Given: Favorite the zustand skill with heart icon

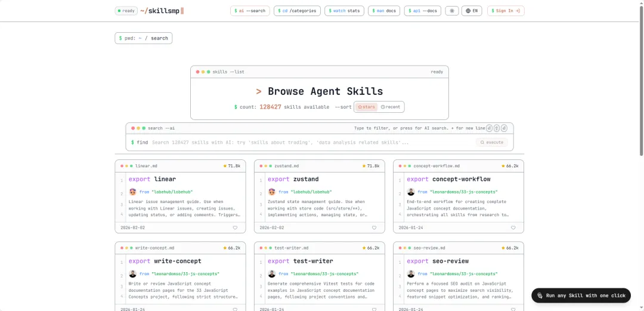Looking at the screenshot, I should pyautogui.click(x=374, y=227).
